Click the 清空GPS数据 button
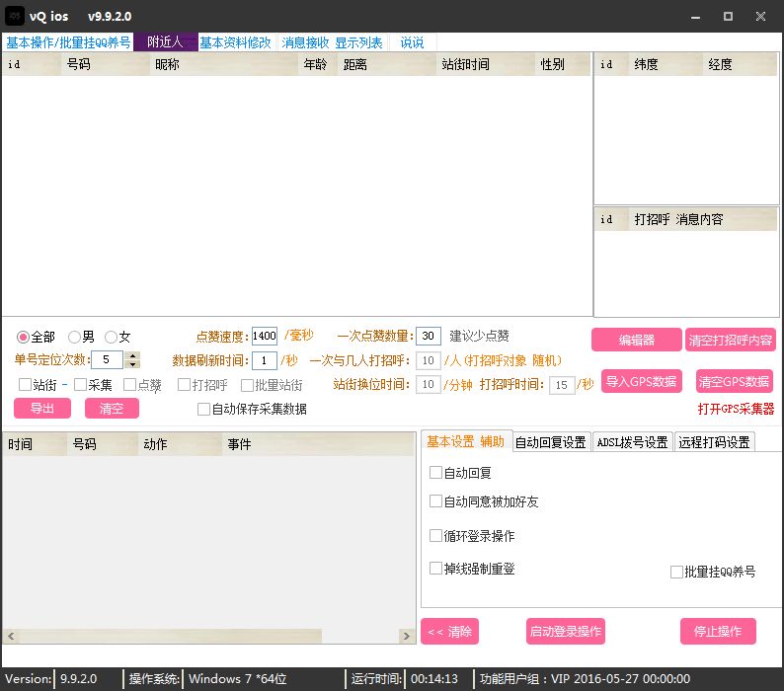The image size is (784, 691). click(734, 381)
